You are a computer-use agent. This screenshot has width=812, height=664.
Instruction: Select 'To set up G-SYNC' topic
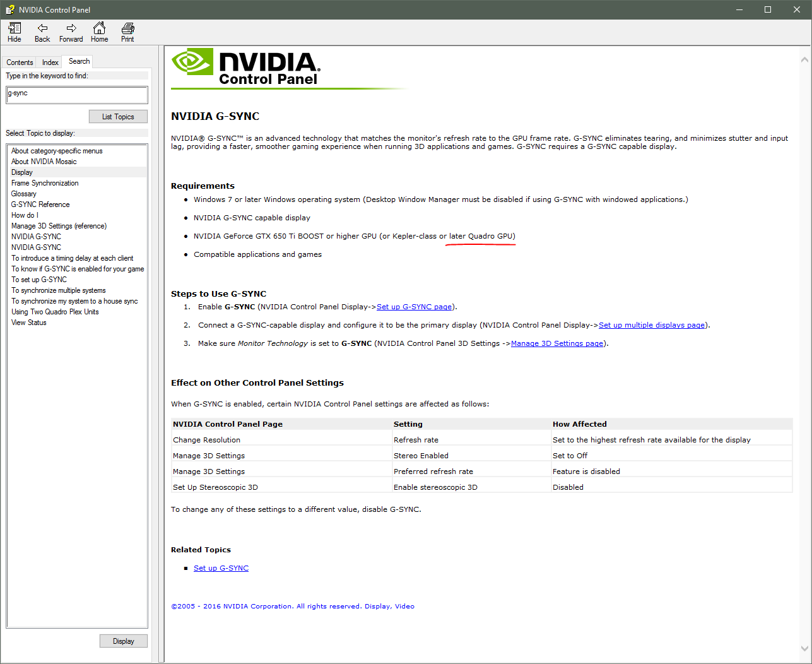click(x=39, y=280)
